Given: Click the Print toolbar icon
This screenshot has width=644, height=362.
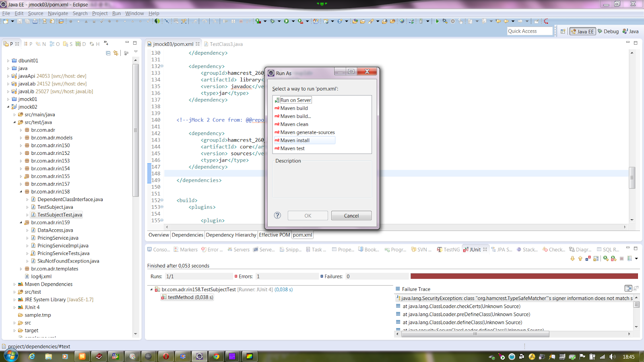Looking at the screenshot, I should tap(35, 21).
